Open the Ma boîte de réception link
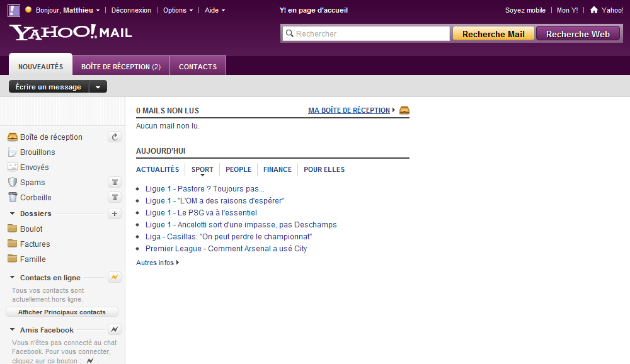This screenshot has height=364, width=630. click(x=349, y=110)
